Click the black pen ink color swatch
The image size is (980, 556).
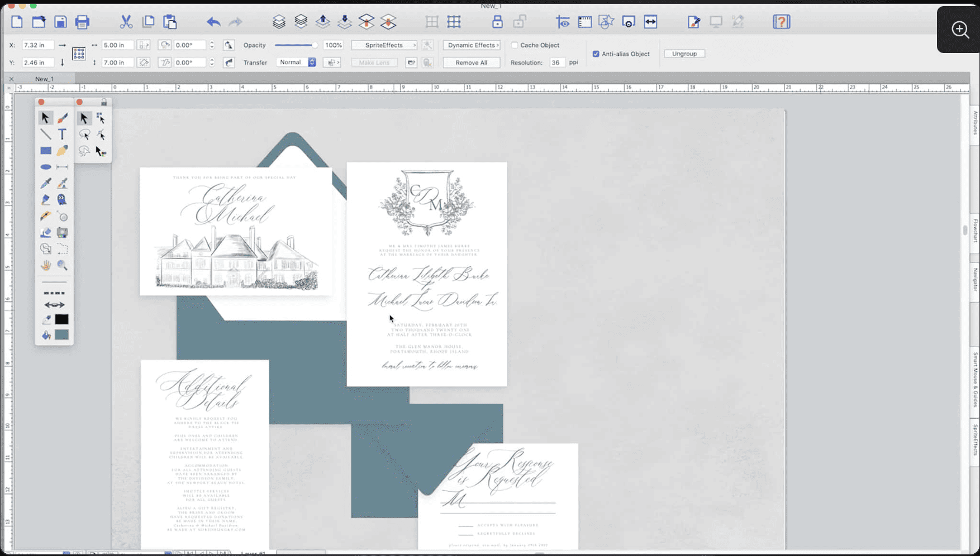point(62,319)
